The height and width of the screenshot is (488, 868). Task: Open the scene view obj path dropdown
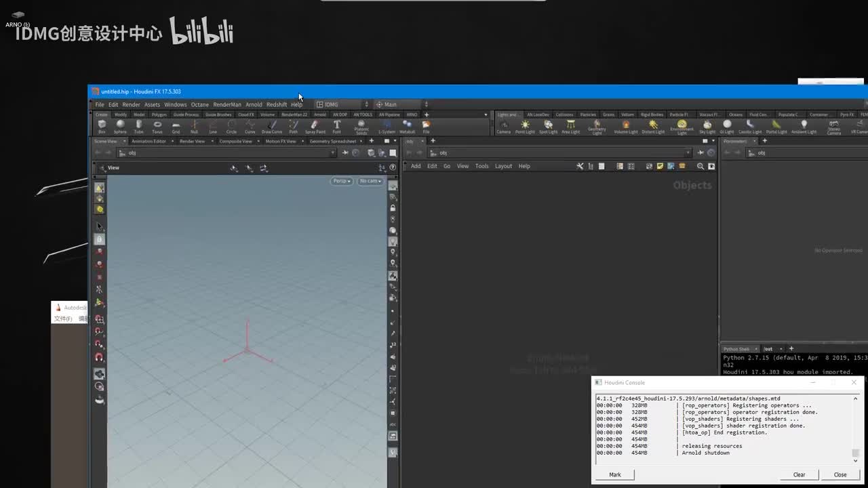click(x=332, y=153)
